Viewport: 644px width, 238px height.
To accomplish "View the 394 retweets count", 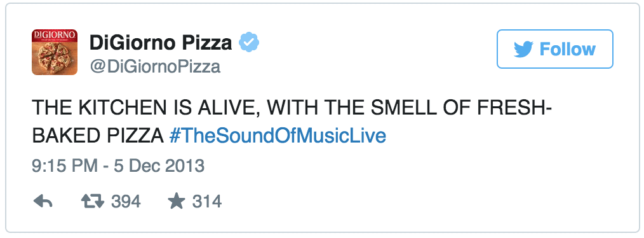I will tap(126, 202).
